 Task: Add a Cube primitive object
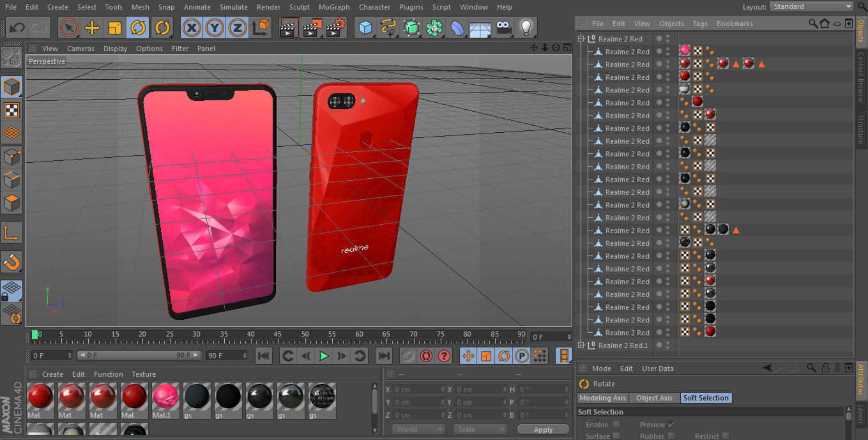tap(365, 28)
